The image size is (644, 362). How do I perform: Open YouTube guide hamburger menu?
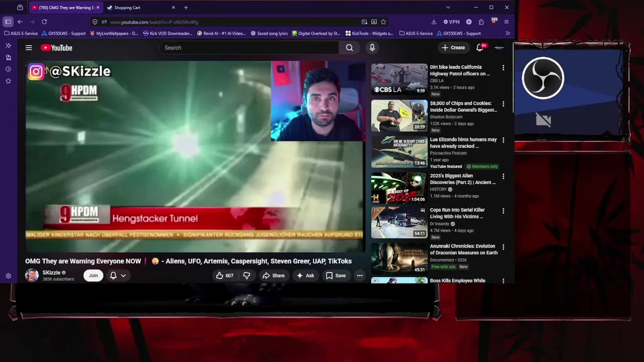[x=29, y=48]
